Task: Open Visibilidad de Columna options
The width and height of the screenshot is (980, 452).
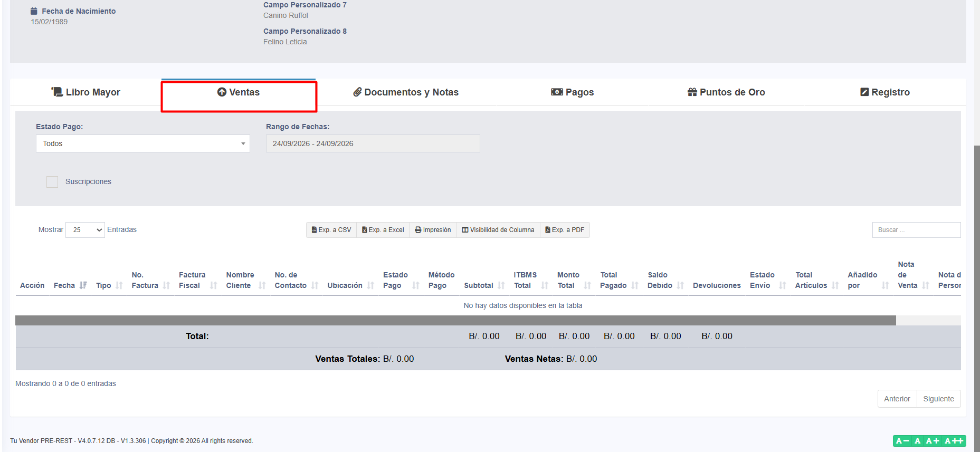Action: click(498, 230)
